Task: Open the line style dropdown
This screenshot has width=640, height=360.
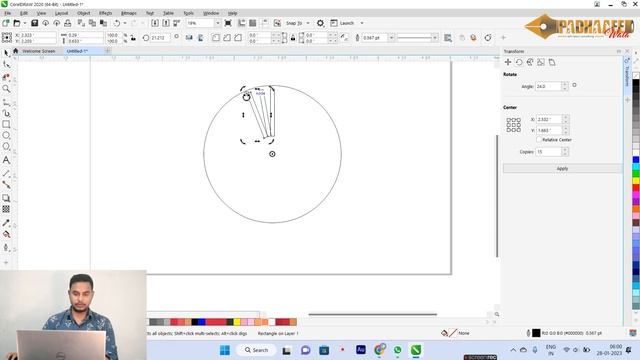Action: (435, 38)
